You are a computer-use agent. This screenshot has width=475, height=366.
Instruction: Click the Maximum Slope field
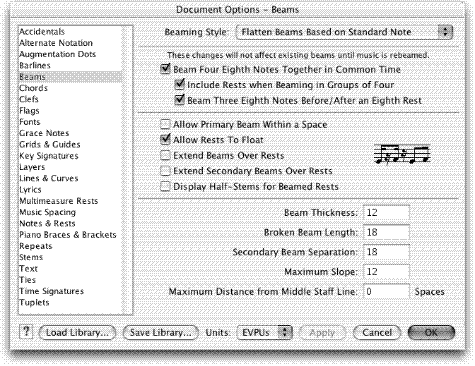click(x=386, y=272)
